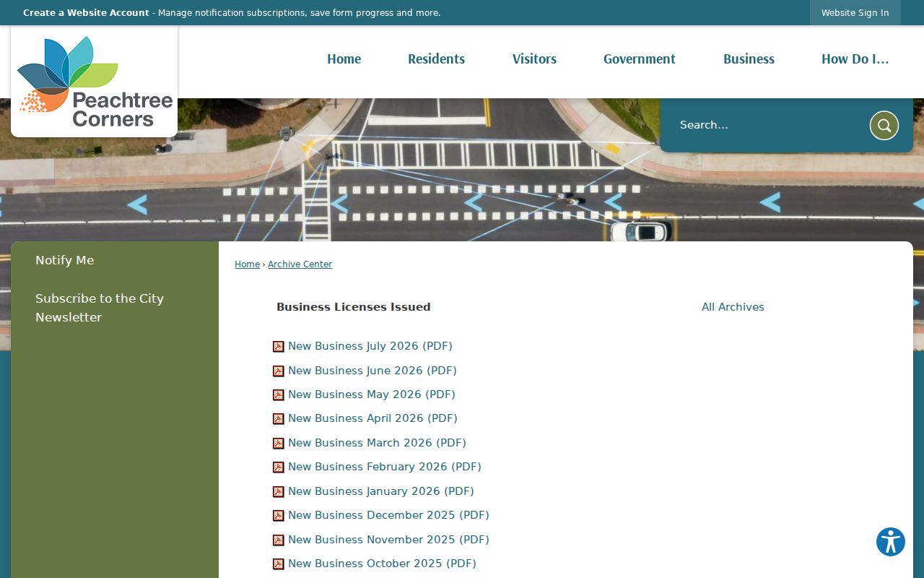
Task: Open the Business navigation menu
Action: pyautogui.click(x=749, y=59)
